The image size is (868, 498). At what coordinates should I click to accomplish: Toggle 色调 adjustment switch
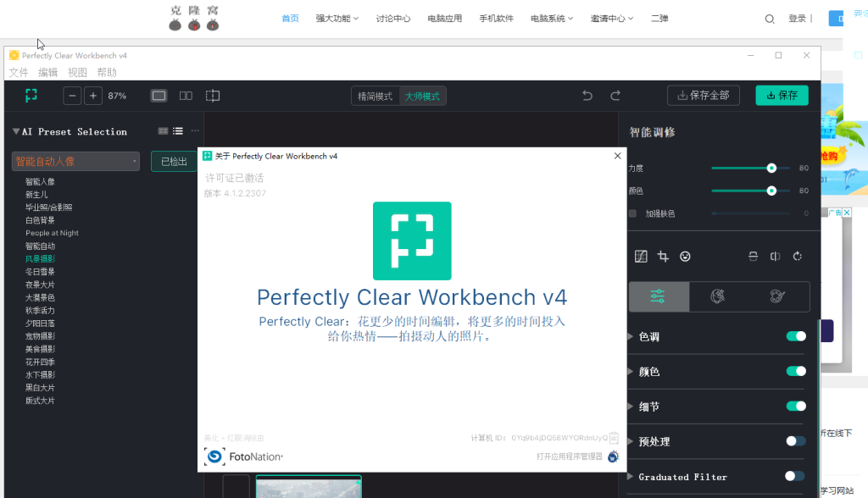pyautogui.click(x=796, y=336)
